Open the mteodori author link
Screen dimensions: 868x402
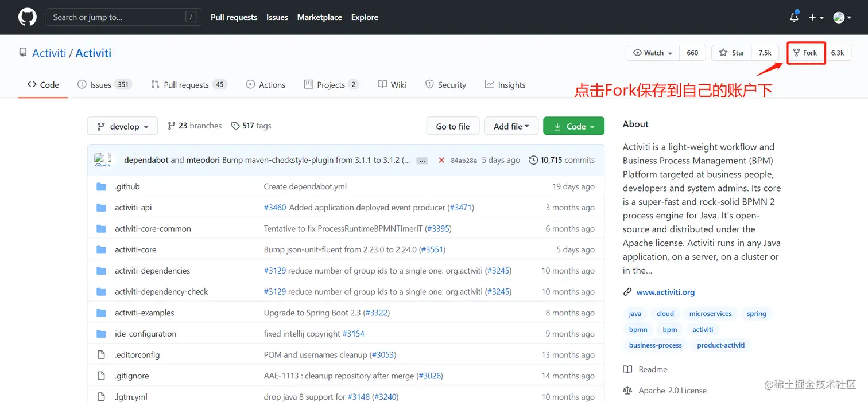203,160
